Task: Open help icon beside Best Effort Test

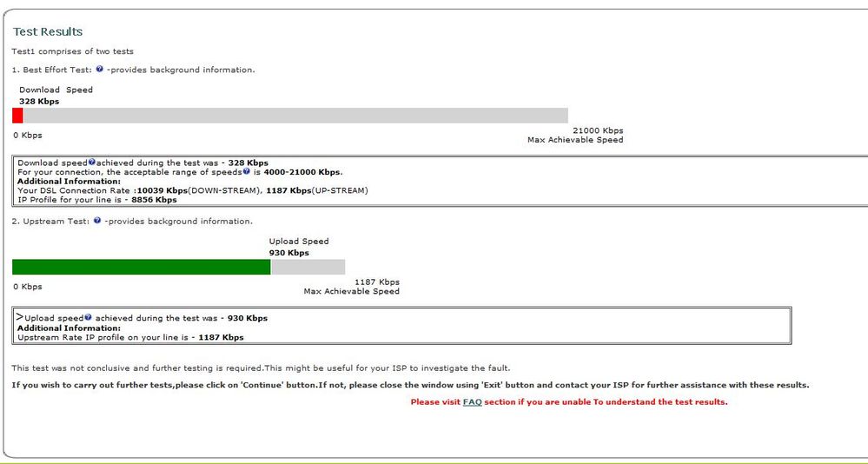Action: pyautogui.click(x=99, y=70)
